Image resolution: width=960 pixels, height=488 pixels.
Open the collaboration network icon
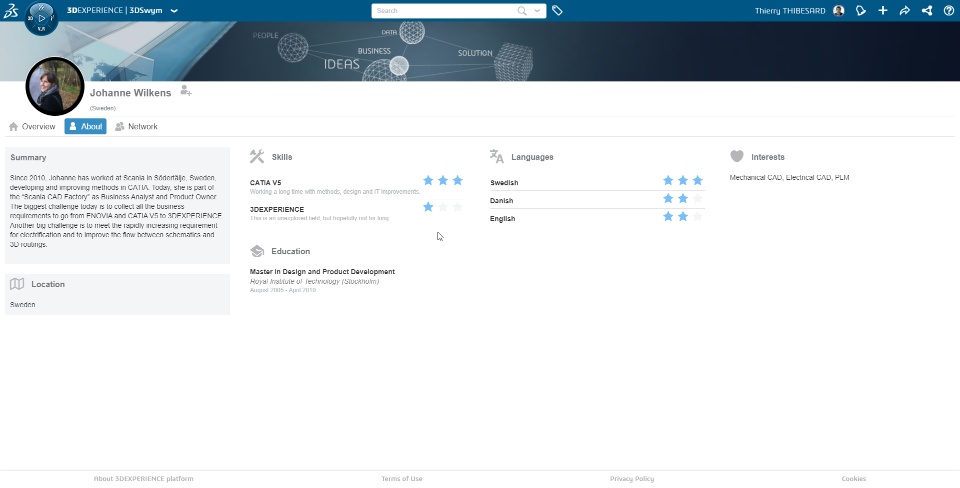927,10
